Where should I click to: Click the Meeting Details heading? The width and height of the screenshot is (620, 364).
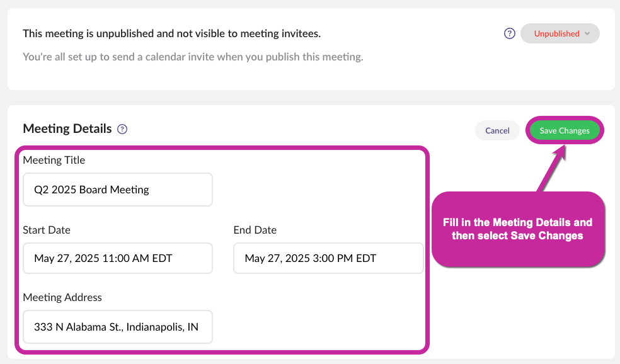(67, 128)
